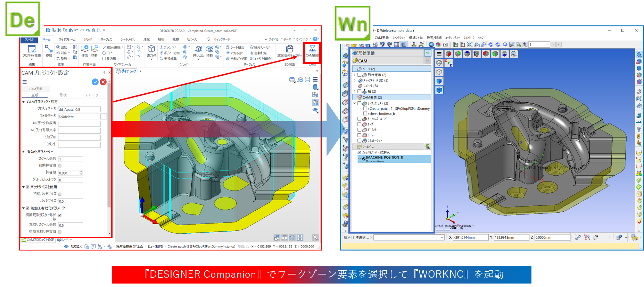Viewport: 644px width, 287px height.
Task: Click the folder browse … button
Action: coord(104,117)
